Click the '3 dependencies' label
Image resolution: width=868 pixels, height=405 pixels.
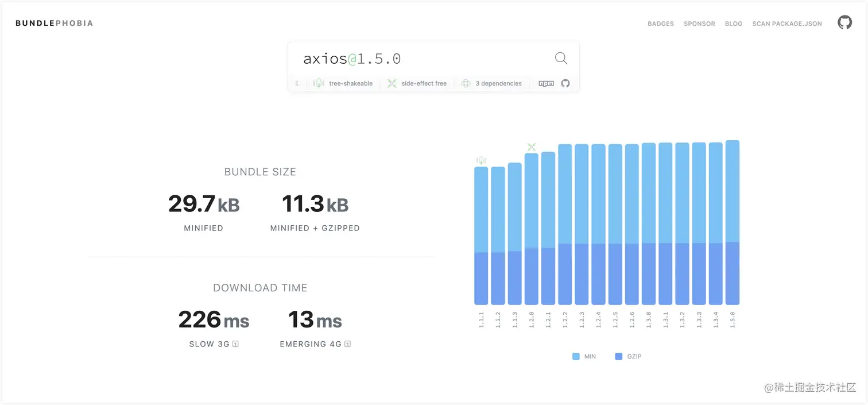point(498,83)
